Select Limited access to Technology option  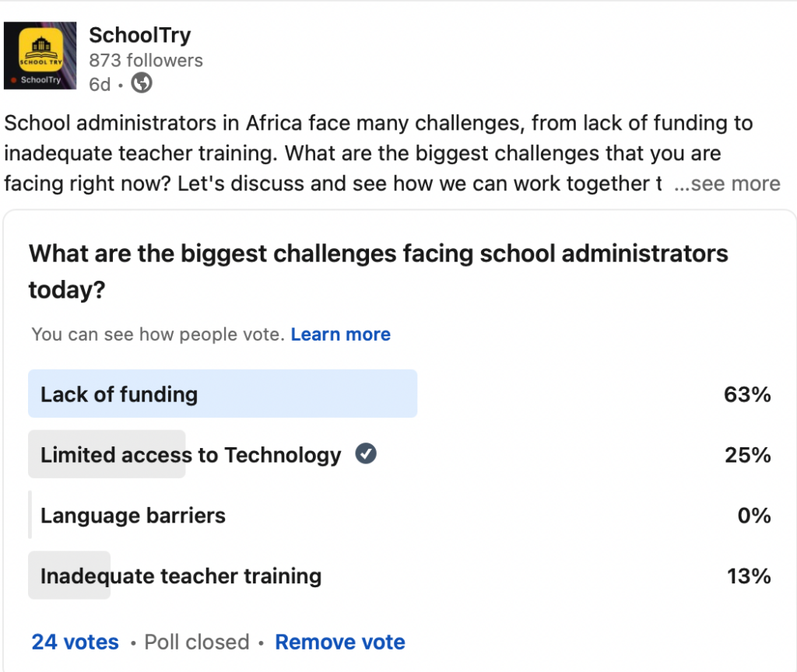[x=399, y=454]
